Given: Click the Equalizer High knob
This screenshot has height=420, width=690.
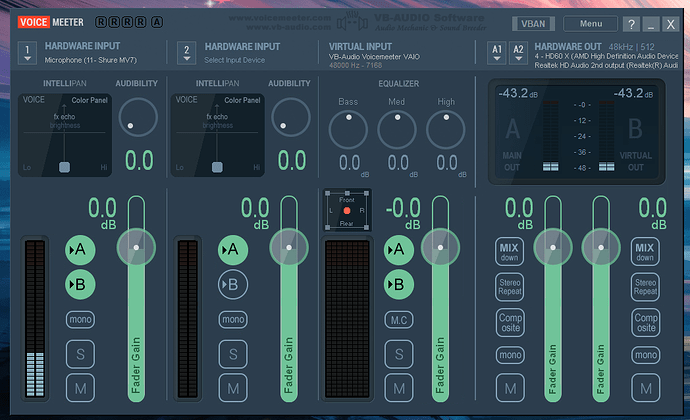Looking at the screenshot, I should (x=446, y=129).
